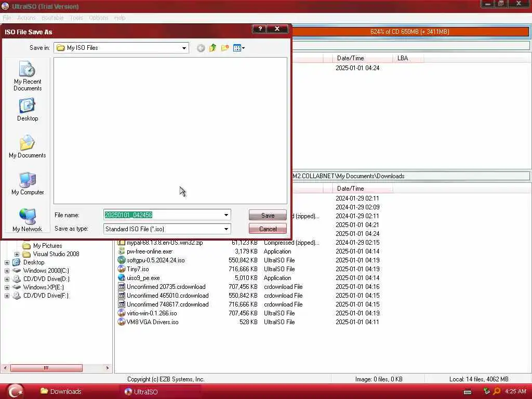The image size is (532, 399).
Task: Click the tree horizontal scrollbar thumb
Action: (46, 368)
